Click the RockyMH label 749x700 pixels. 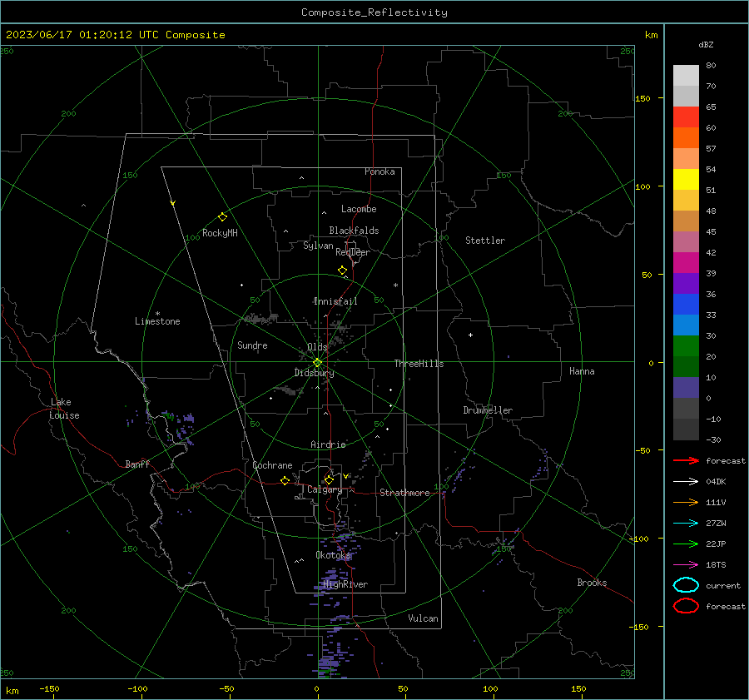pyautogui.click(x=220, y=233)
